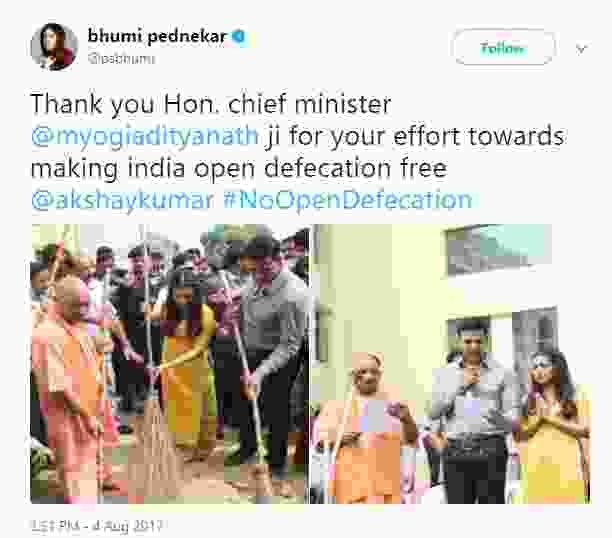Select the man in saffron in right photo

366,428
